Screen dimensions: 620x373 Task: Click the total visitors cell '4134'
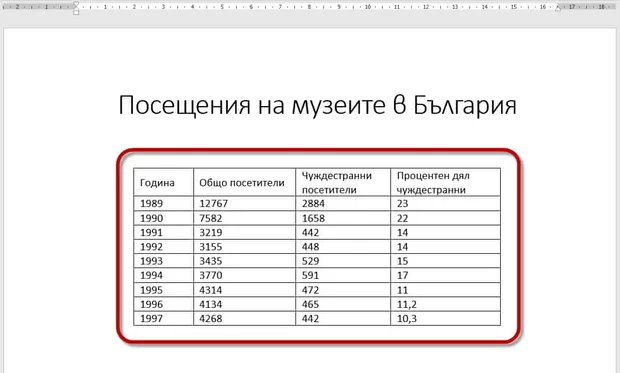pyautogui.click(x=244, y=304)
